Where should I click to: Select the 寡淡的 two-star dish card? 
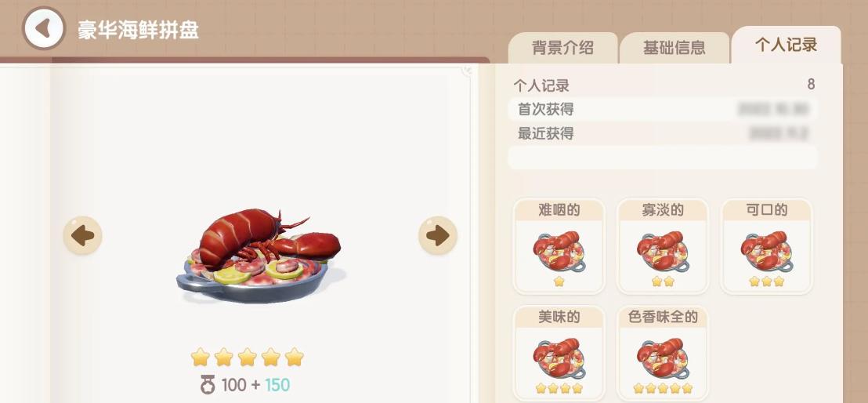(x=663, y=246)
